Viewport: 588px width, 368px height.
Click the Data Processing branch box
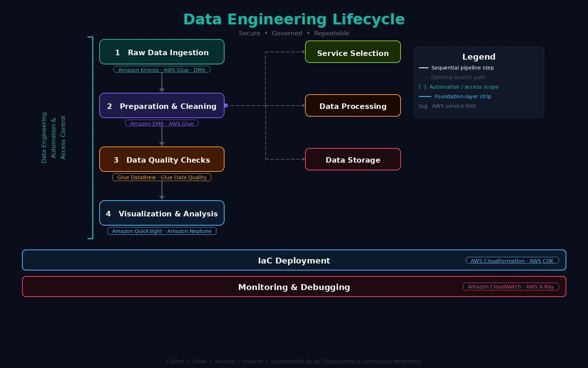353,106
